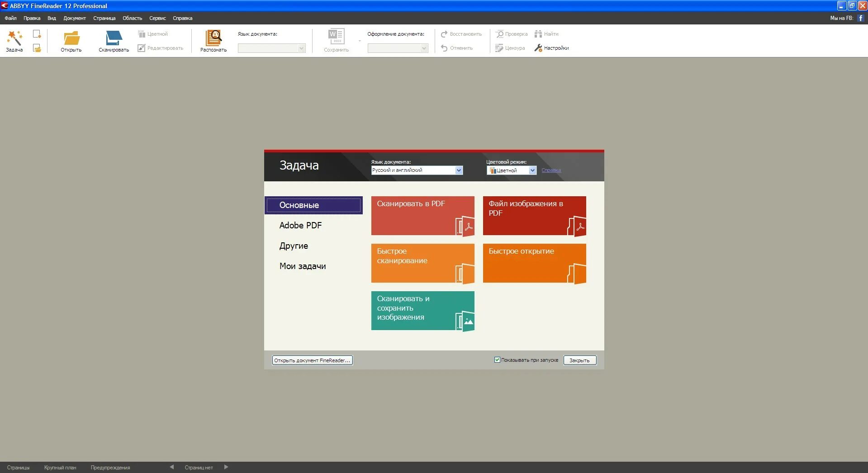Viewport: 868px width, 473px height.
Task: Click the previous page arrow in status bar
Action: pyautogui.click(x=172, y=467)
